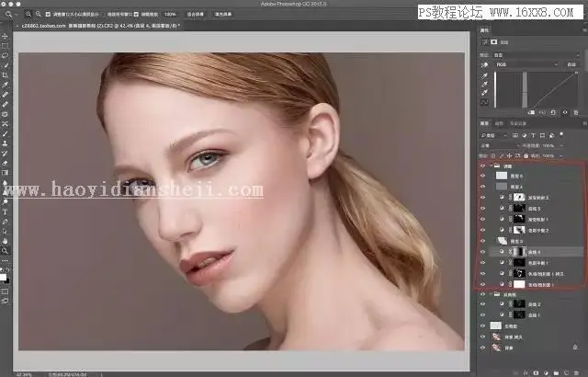
Task: Hide the 曲线 2 curves layer
Action: [482, 304]
